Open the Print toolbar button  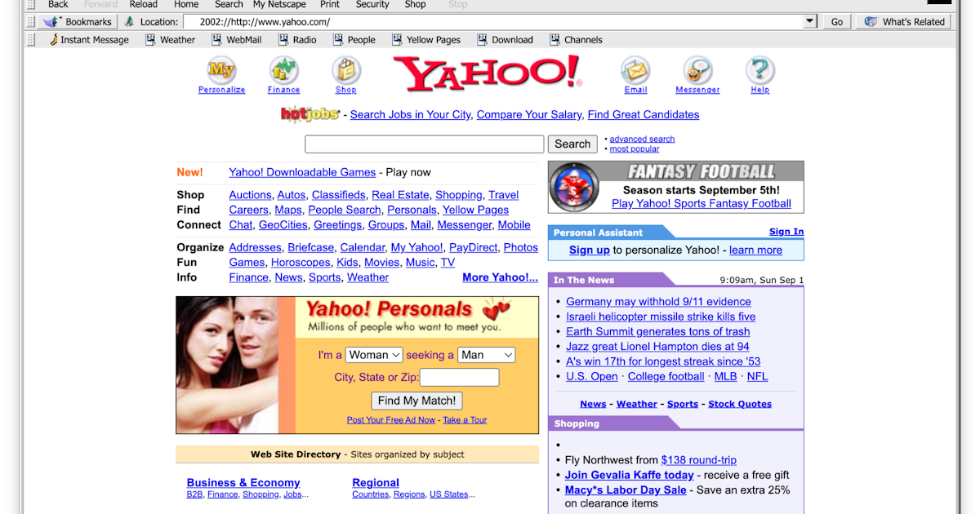(x=330, y=4)
